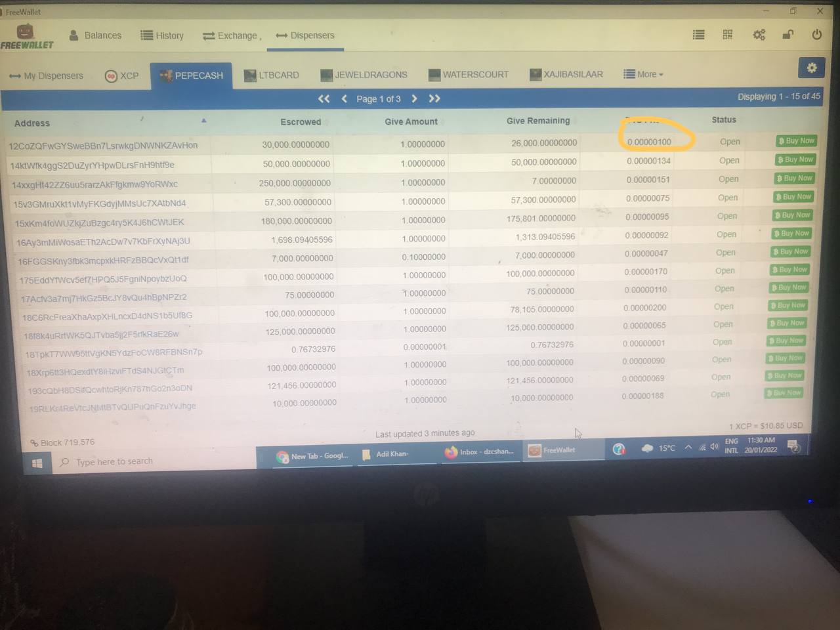Switch to JEWELDRAGONS tab

pos(364,75)
